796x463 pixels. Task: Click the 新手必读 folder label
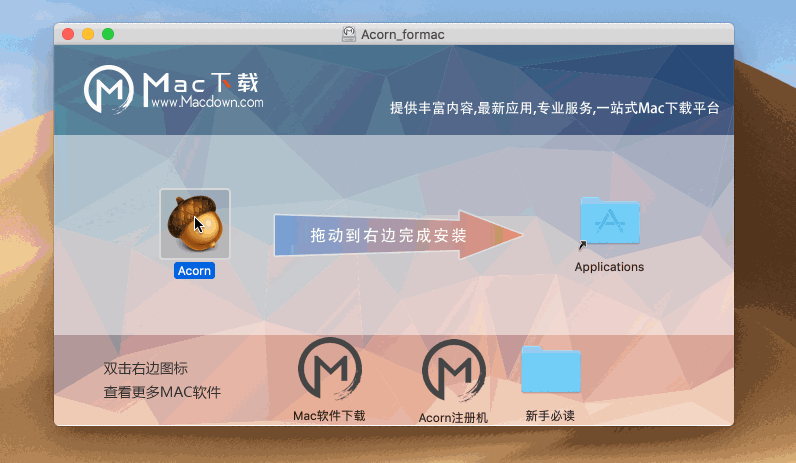tap(550, 416)
